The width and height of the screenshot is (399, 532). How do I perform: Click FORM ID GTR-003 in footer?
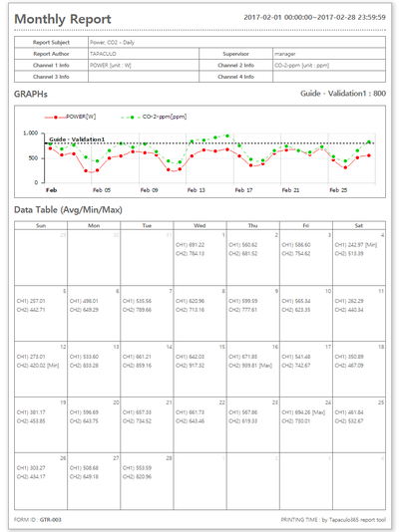pyautogui.click(x=38, y=520)
